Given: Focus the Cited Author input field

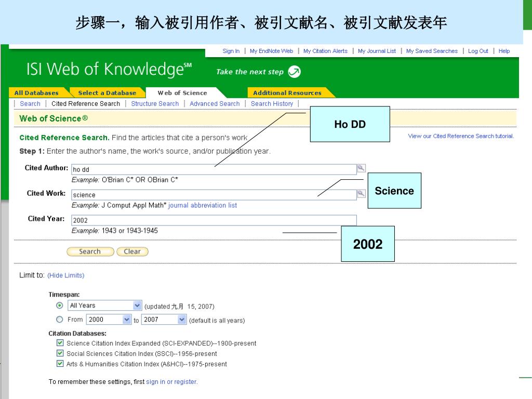Looking at the screenshot, I should pos(214,169).
